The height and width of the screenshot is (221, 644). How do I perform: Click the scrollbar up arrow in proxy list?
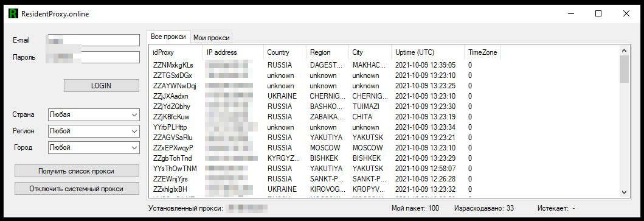(x=625, y=51)
